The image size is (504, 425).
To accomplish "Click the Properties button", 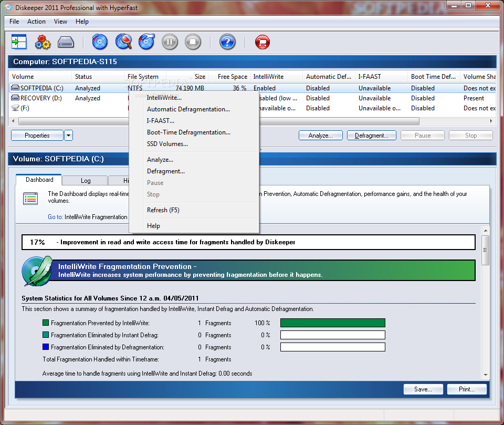I will point(37,136).
